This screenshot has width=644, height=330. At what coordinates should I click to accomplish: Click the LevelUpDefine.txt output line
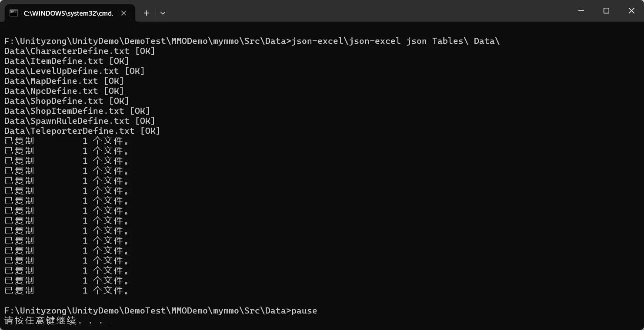(74, 71)
